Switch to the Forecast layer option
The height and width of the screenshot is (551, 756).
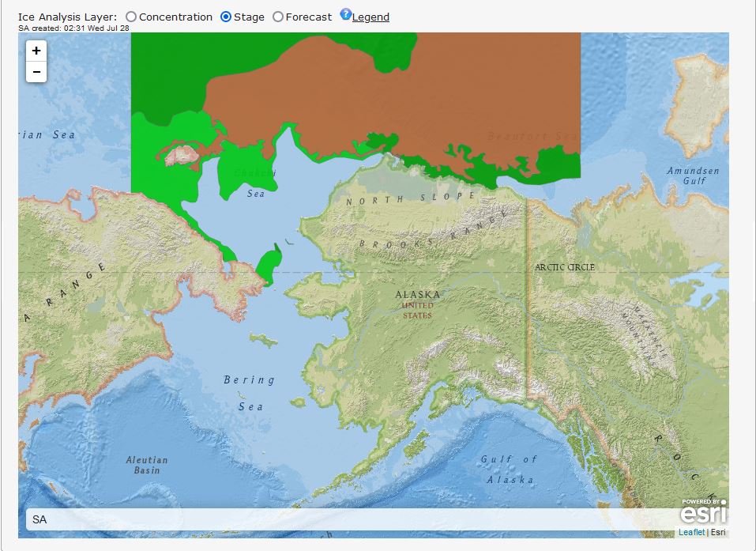pos(278,17)
